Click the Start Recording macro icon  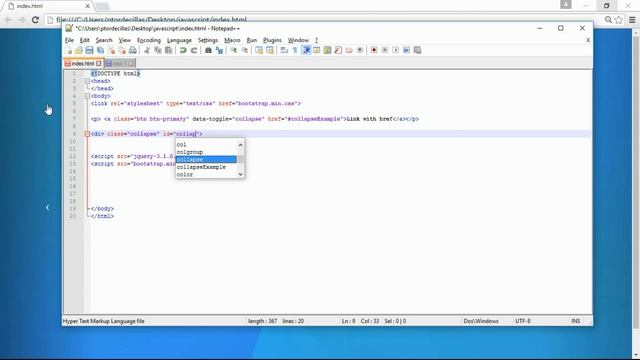coord(374,50)
